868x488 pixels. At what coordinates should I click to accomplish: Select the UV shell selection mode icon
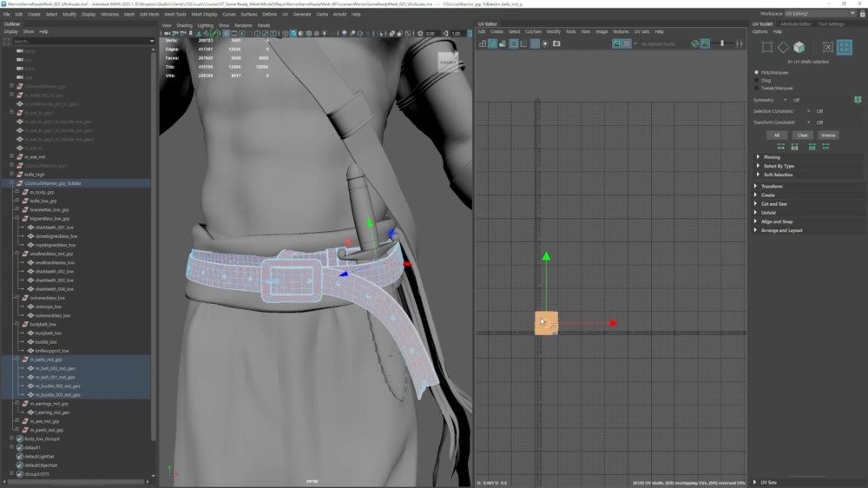click(x=845, y=47)
